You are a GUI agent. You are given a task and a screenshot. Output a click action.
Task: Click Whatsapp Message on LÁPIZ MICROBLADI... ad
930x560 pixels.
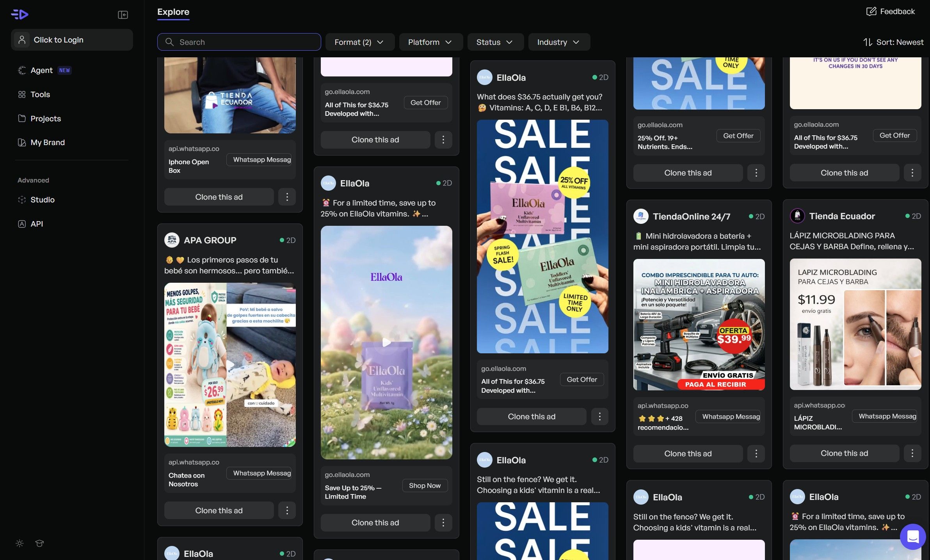[x=885, y=416]
